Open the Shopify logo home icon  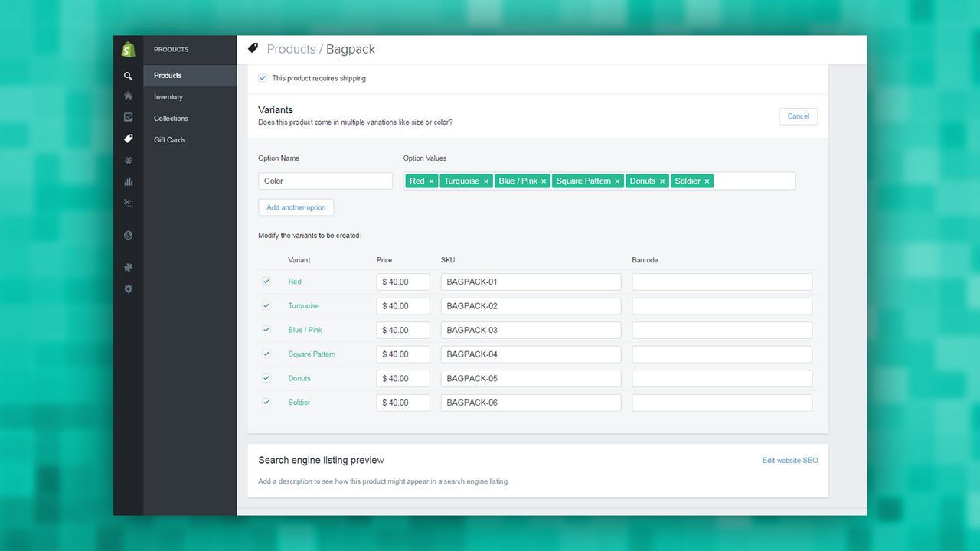coord(128,50)
